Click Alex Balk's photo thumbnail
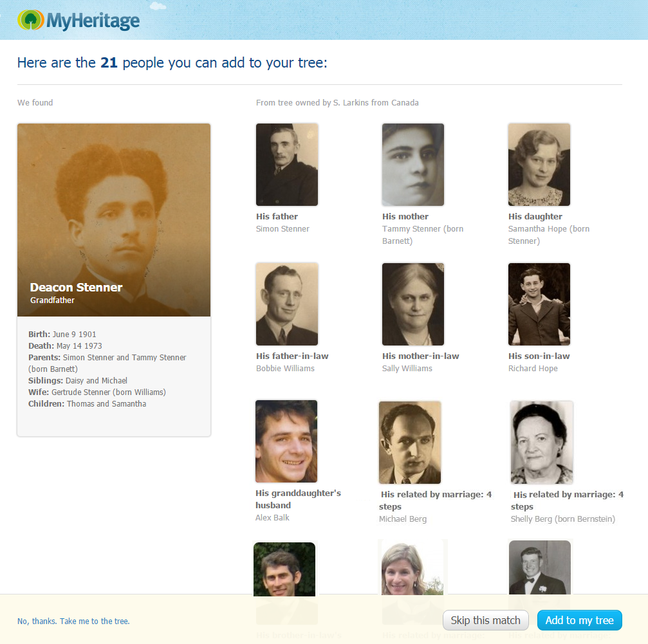This screenshot has height=644, width=648. click(x=286, y=441)
